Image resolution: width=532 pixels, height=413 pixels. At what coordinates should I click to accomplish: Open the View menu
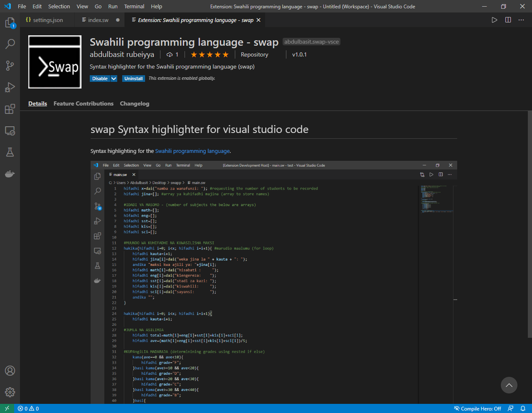[x=82, y=6]
